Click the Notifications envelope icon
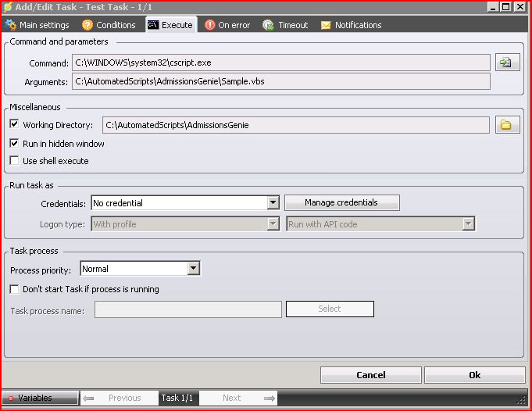Image resolution: width=532 pixels, height=411 pixels. (x=326, y=25)
